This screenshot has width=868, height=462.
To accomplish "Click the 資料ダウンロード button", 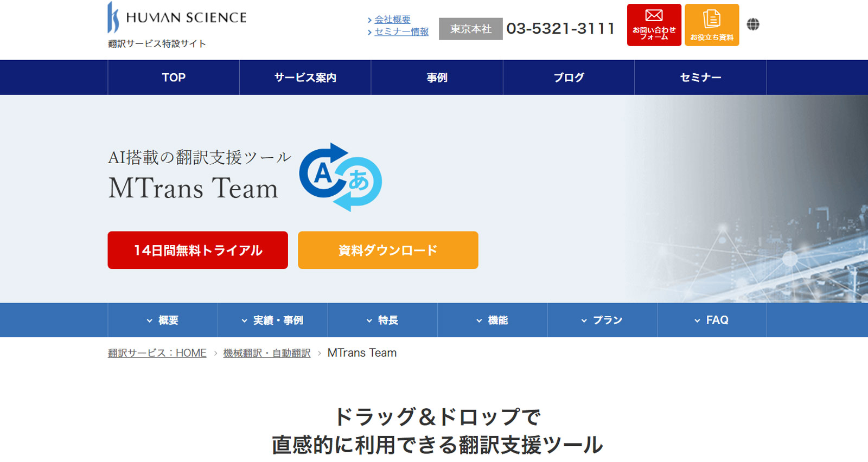I will click(388, 250).
